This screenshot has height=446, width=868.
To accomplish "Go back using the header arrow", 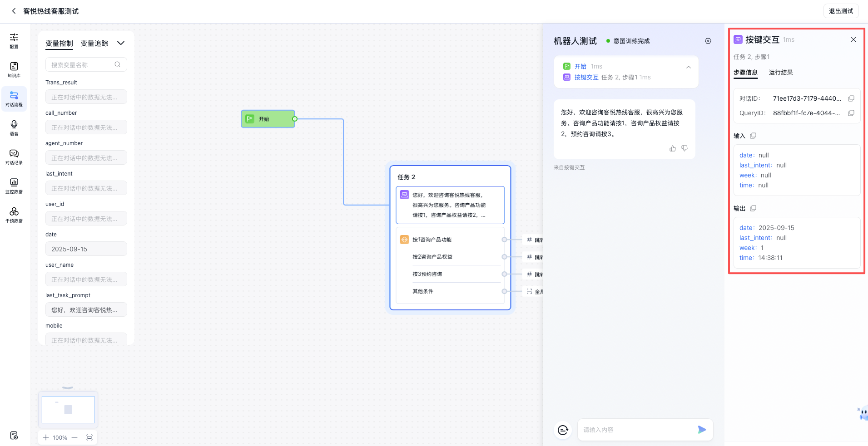I will tap(14, 11).
